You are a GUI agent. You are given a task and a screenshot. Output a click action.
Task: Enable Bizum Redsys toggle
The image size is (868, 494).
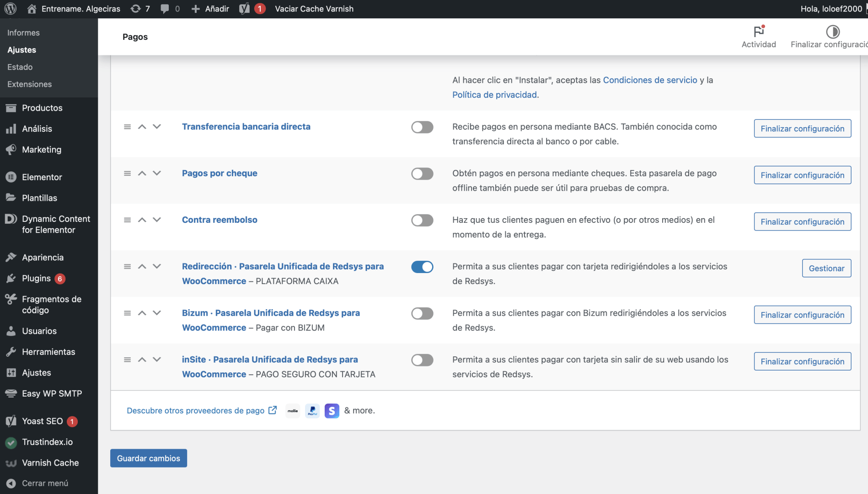[422, 314]
